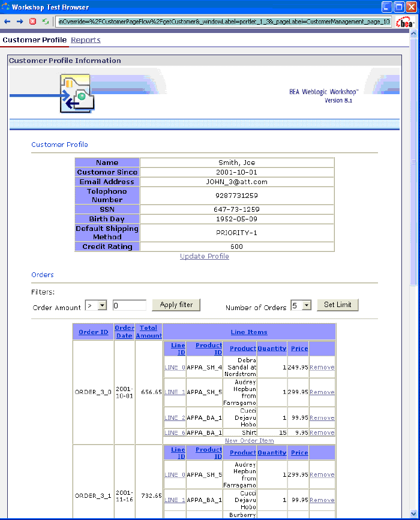
Task: Sort ORDER_3_1 items by Line ID
Action: click(x=178, y=453)
